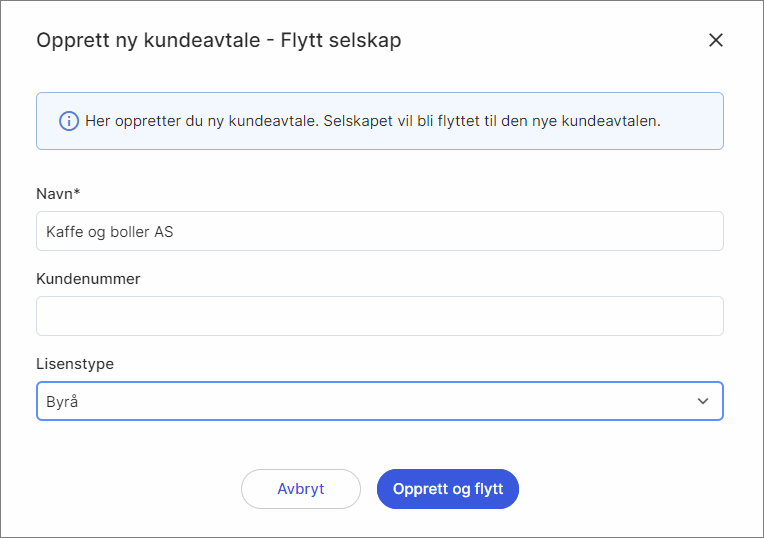The width and height of the screenshot is (764, 538).
Task: Click the asterisk beside the Navn label
Action: 77,191
